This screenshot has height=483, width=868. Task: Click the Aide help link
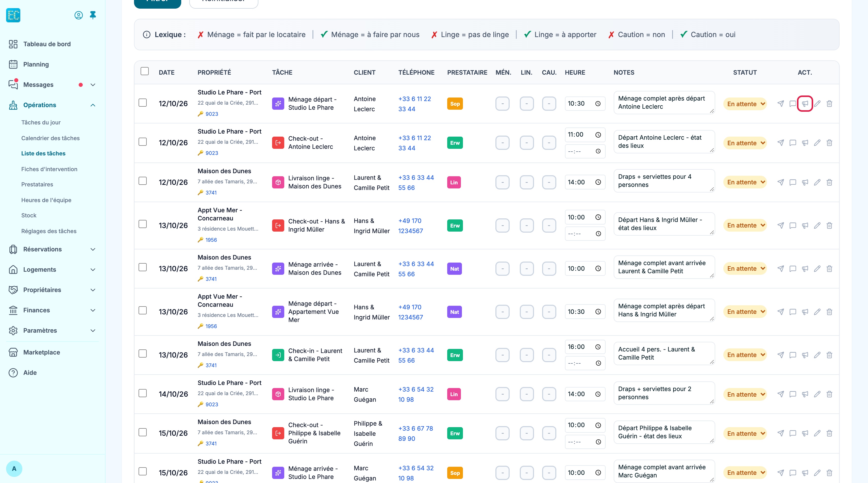30,373
